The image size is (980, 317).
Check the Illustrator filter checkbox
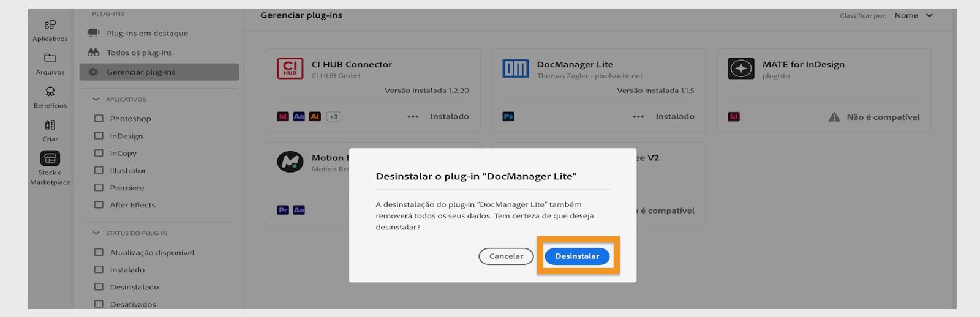pos(99,170)
